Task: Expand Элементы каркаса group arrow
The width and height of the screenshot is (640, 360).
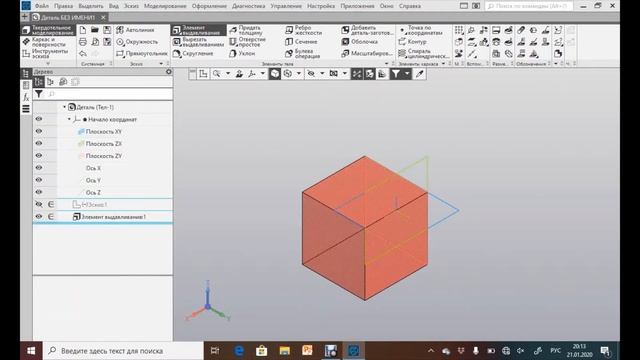Action: 443,64
